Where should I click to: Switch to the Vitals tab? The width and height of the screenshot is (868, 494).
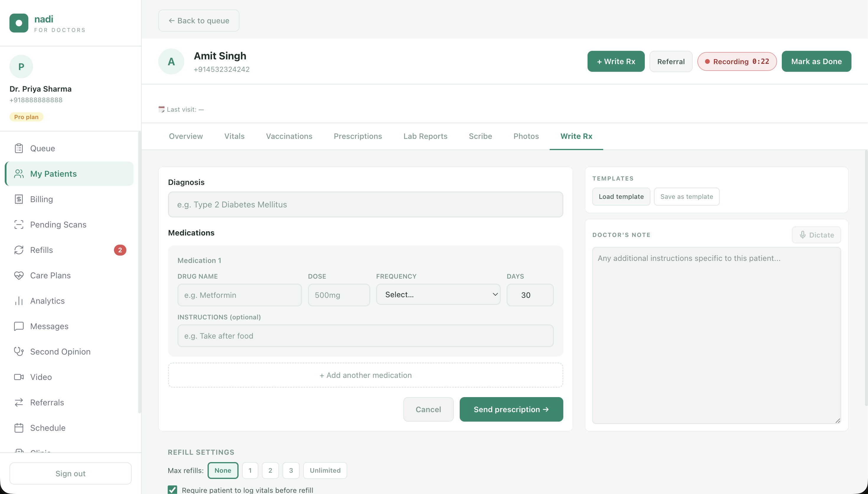[234, 136]
